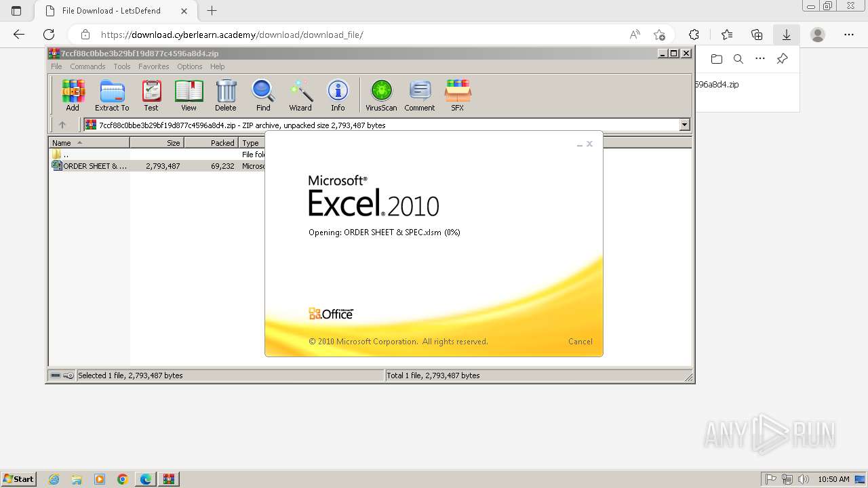Sort file list by Packed column
Image resolution: width=868 pixels, height=488 pixels.
click(x=211, y=143)
